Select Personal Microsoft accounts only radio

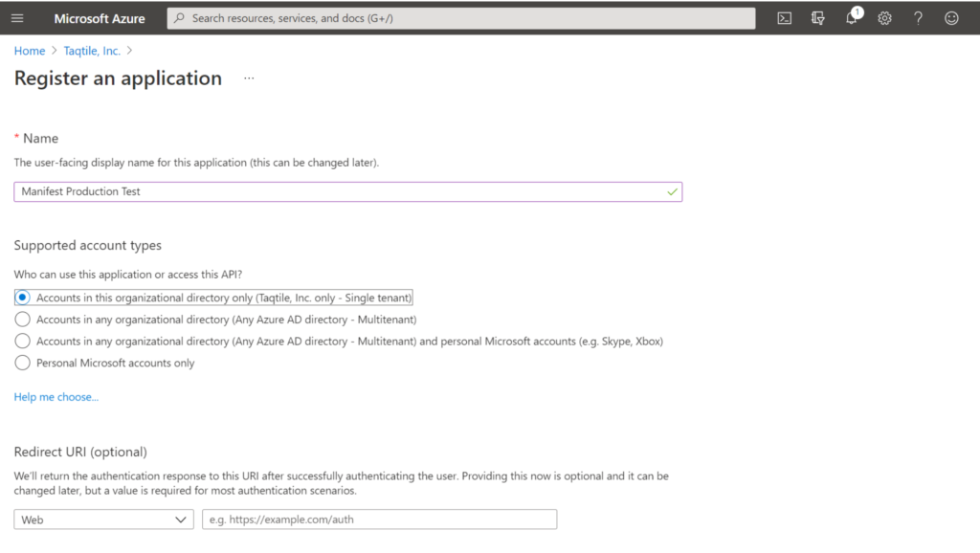(x=23, y=363)
